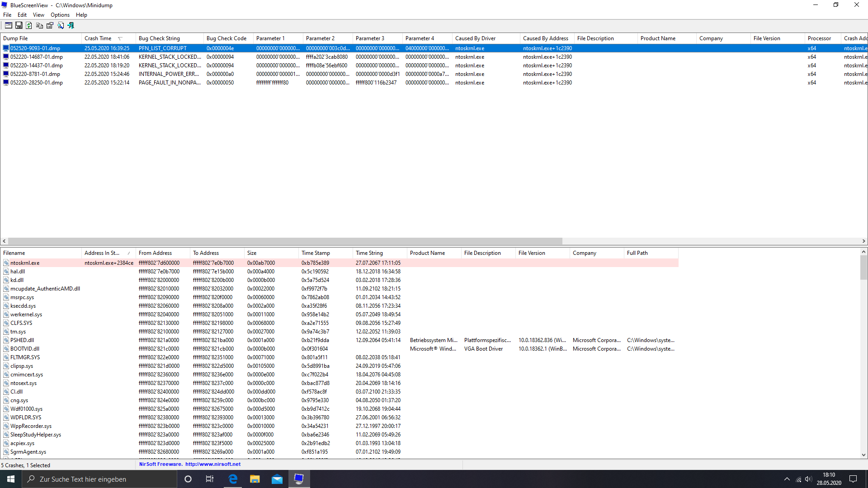
Task: Open the Properties toolbar icon
Action: coord(50,25)
